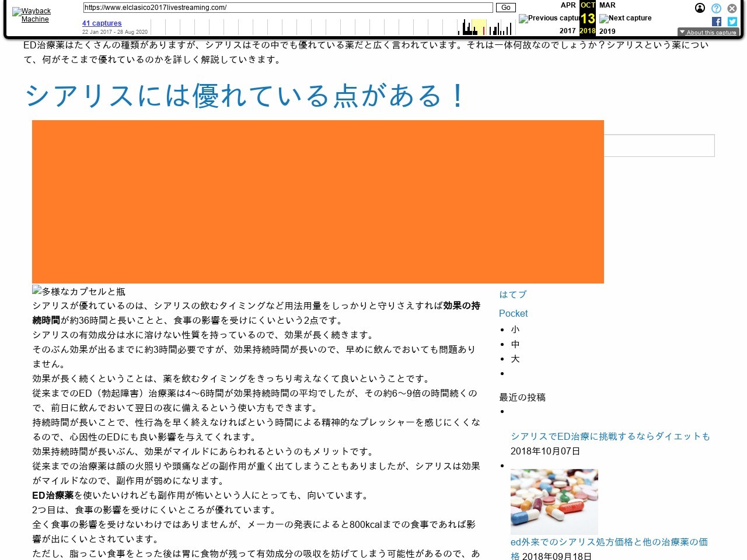Open the Pocket save link
This screenshot has width=747, height=560.
[513, 313]
